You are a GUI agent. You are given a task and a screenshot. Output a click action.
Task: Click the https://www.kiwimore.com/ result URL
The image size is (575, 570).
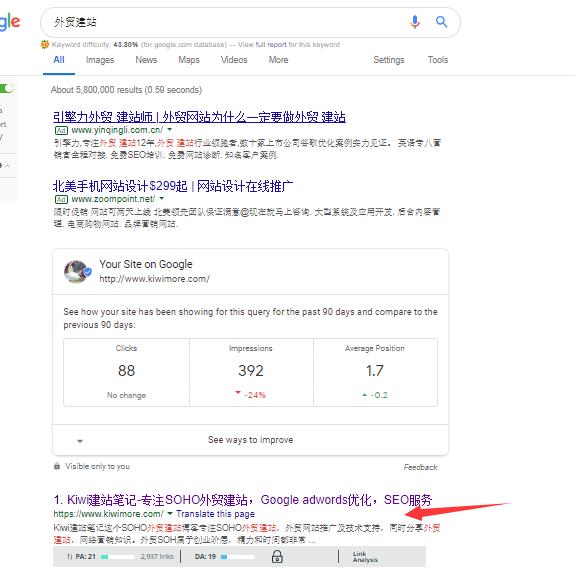(x=109, y=514)
